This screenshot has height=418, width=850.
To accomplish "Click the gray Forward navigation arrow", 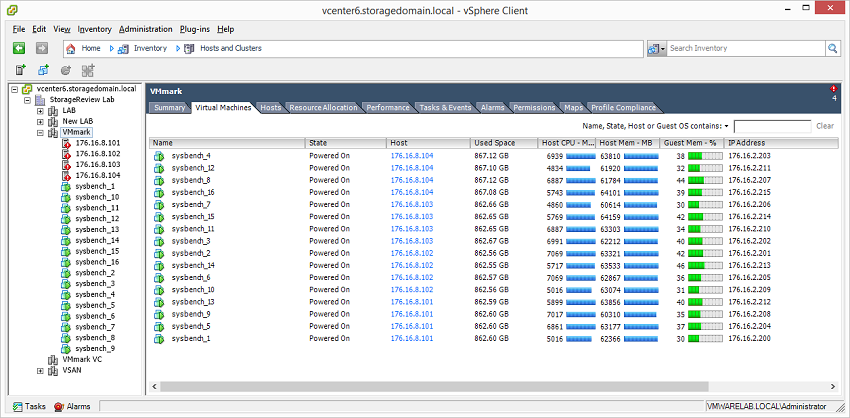I will tap(42, 48).
